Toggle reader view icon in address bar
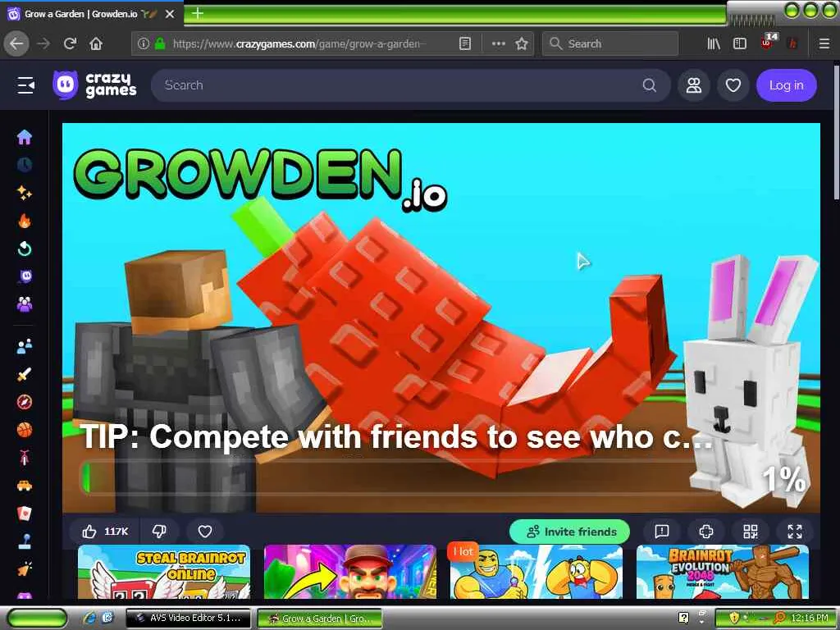840x630 pixels. pos(465,43)
